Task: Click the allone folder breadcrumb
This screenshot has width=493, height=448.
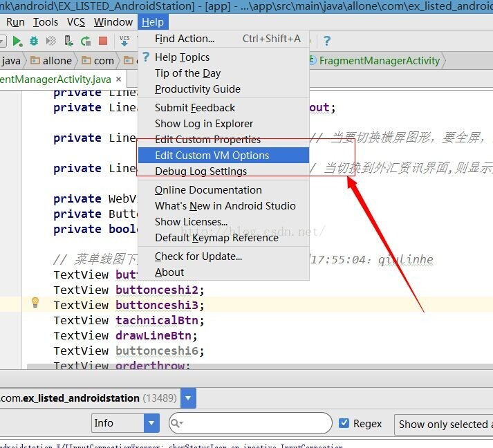Action: pos(51,61)
